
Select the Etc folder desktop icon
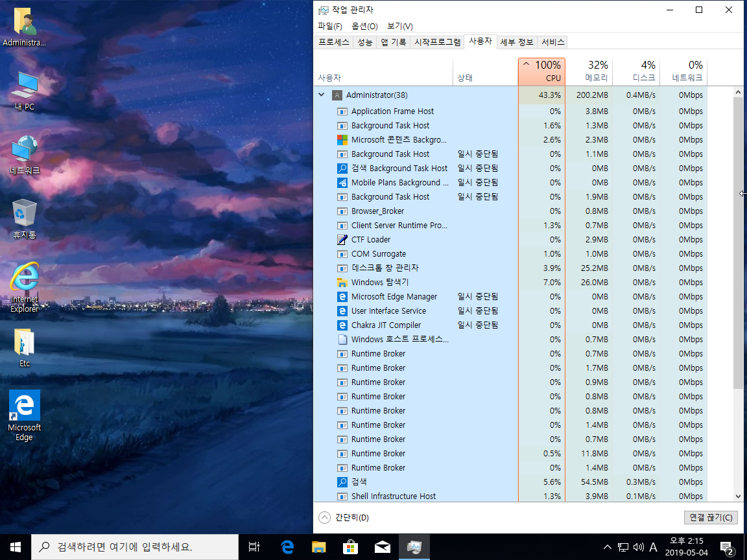[24, 348]
